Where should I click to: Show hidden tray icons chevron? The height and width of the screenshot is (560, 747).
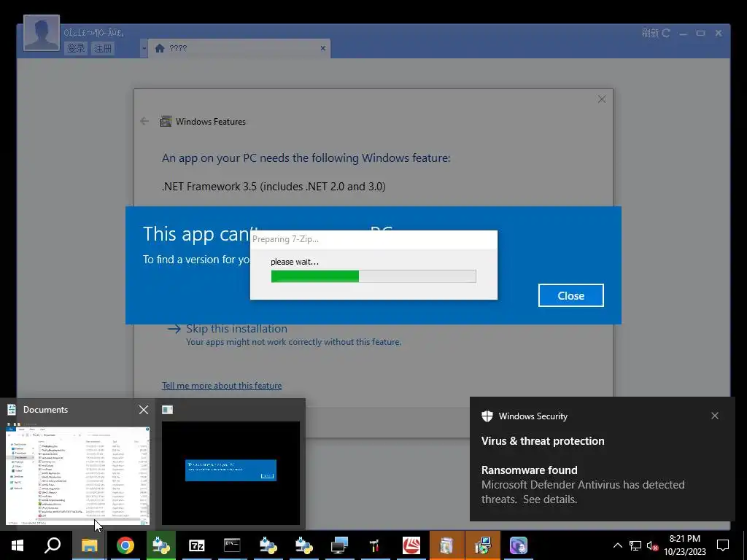pos(617,545)
